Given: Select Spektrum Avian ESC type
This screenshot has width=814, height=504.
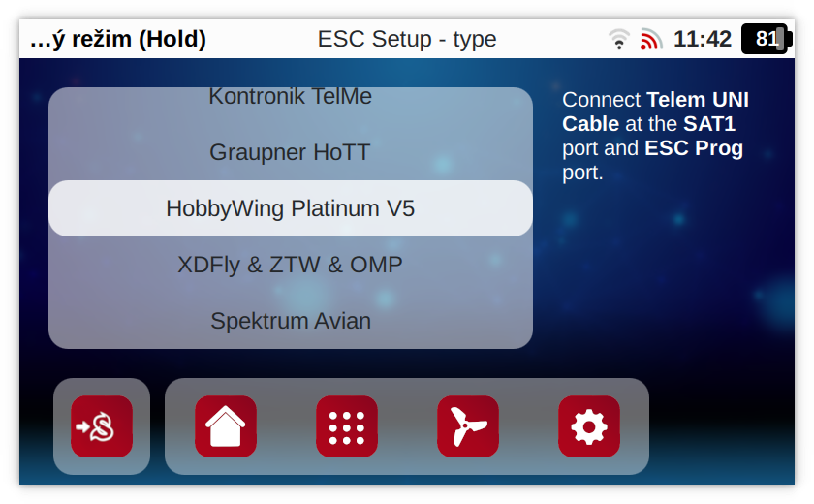Looking at the screenshot, I should [290, 321].
